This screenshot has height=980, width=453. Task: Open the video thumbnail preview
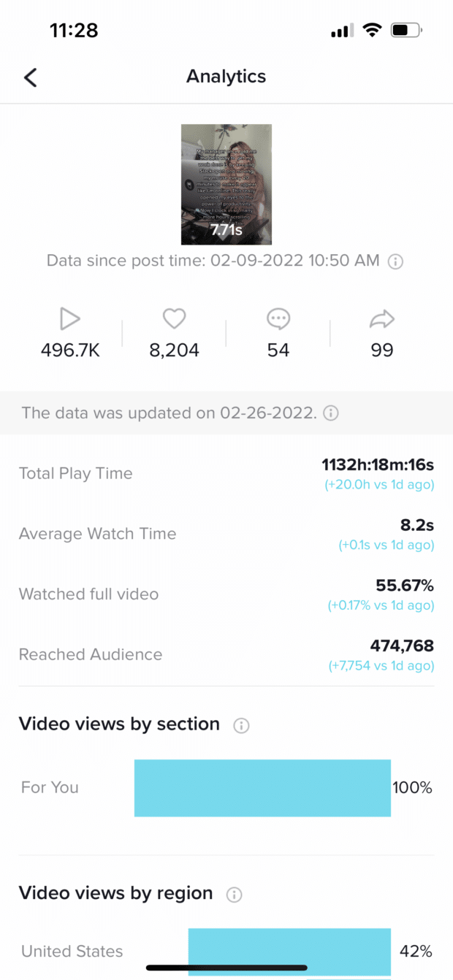[226, 184]
